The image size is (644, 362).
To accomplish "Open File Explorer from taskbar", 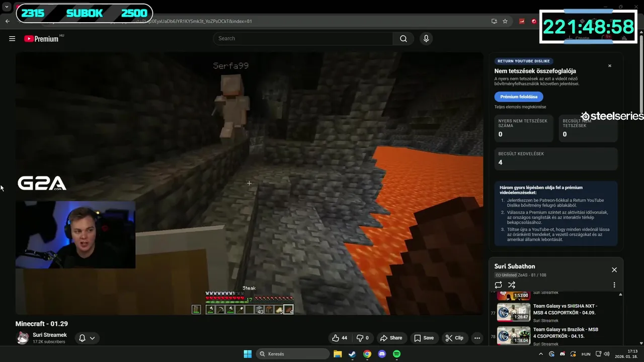I will click(338, 354).
